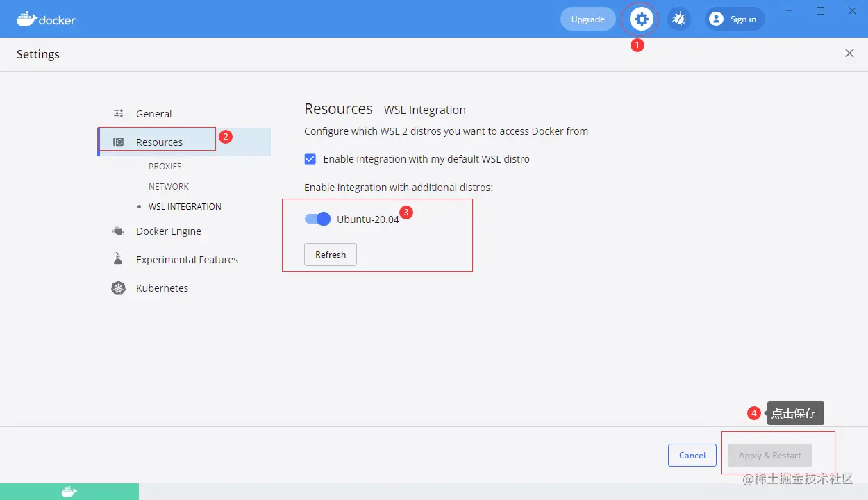
Task: Click the Resources heading text
Action: 338,109
